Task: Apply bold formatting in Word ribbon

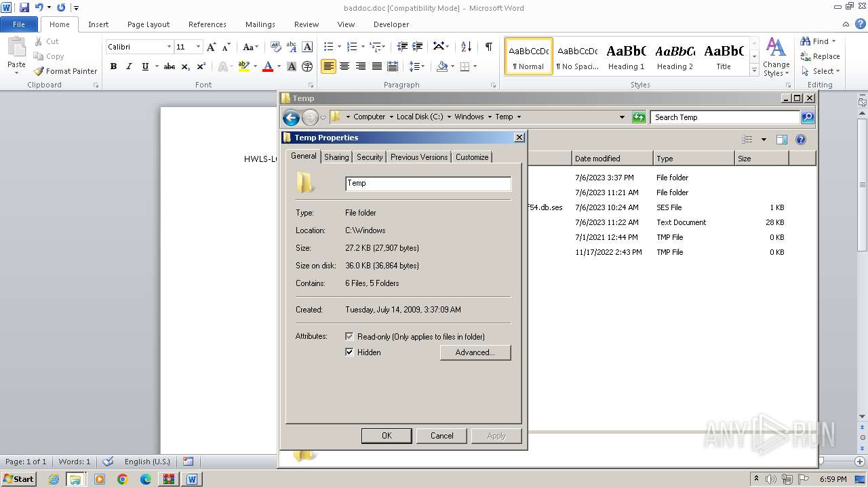Action: point(113,66)
